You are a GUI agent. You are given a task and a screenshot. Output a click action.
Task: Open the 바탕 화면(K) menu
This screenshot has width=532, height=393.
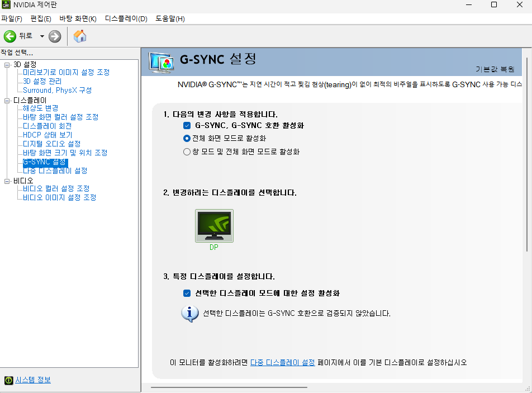pyautogui.click(x=78, y=18)
